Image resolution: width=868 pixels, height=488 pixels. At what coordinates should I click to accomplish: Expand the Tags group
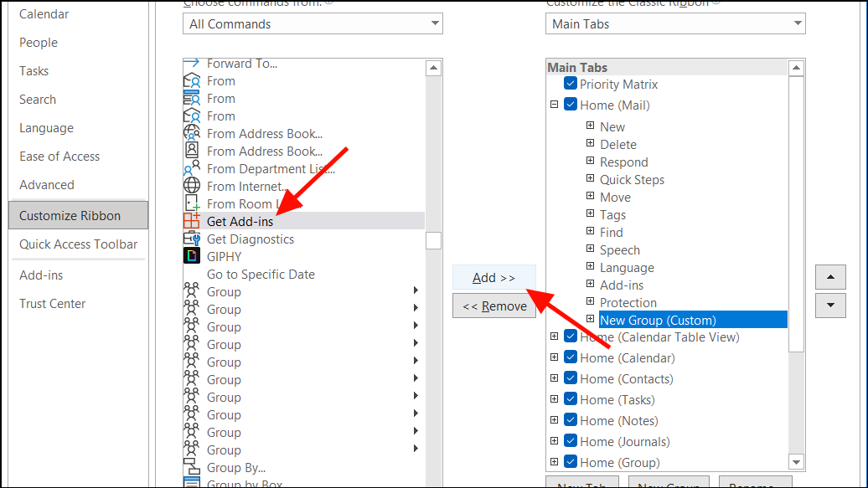click(x=592, y=214)
